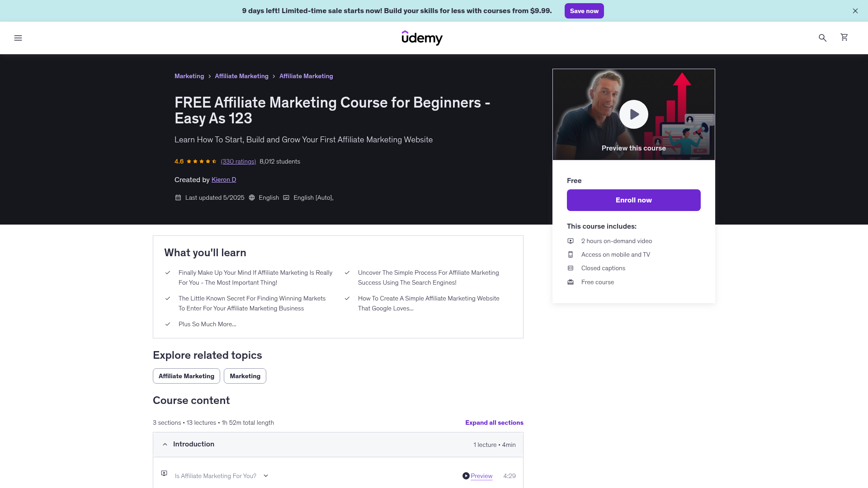Open the 330 ratings link

tap(238, 161)
